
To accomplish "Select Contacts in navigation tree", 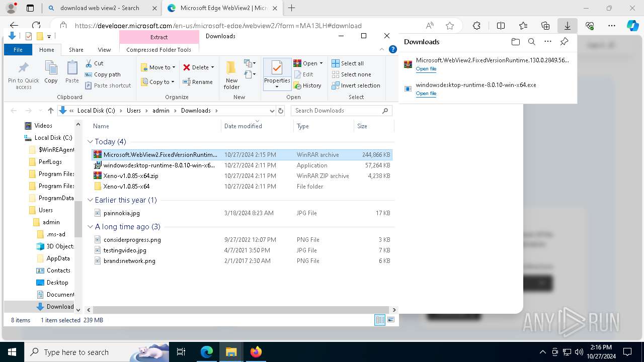I will pyautogui.click(x=58, y=270).
